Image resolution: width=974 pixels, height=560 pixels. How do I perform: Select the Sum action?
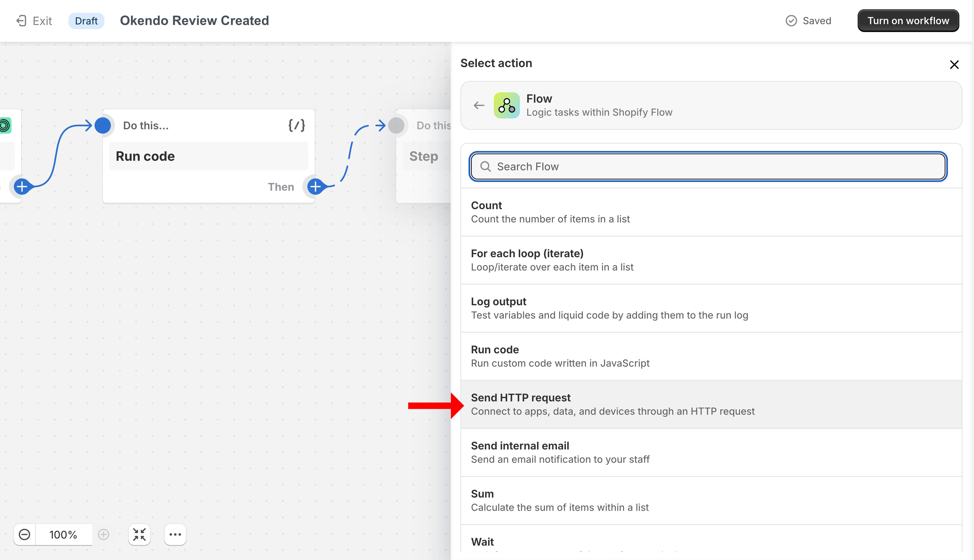pyautogui.click(x=711, y=500)
